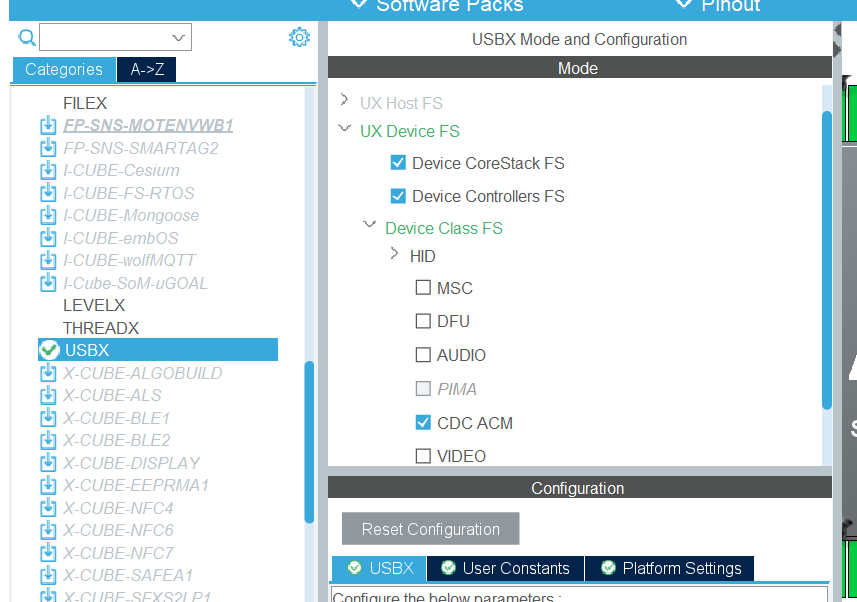Open the settings gear icon in categories panel
This screenshot has width=857, height=602.
(x=299, y=37)
